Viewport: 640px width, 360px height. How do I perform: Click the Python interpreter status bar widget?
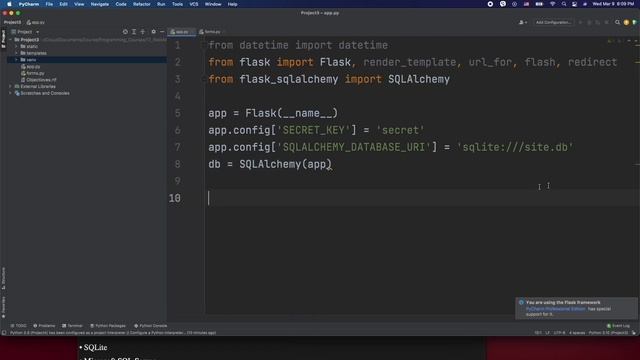[608, 333]
